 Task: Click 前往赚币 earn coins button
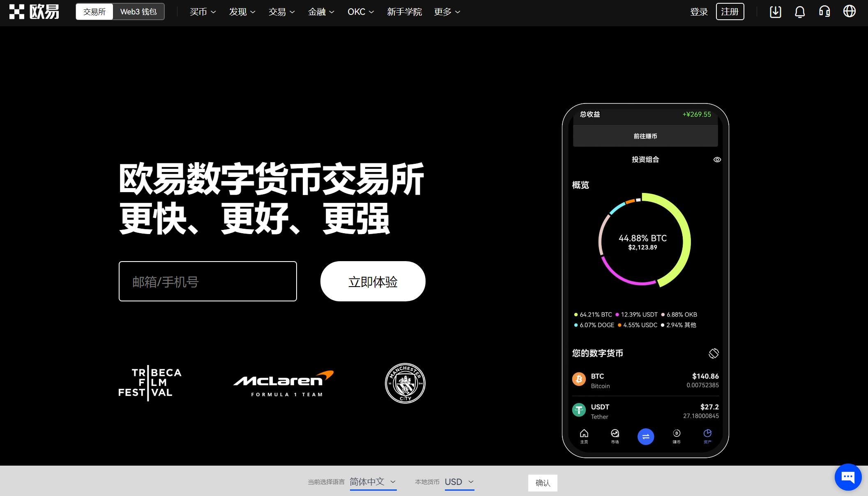click(x=645, y=136)
